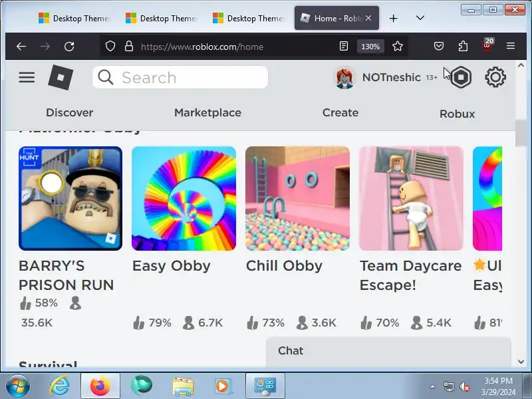Viewport: 532px width, 399px height.
Task: Click the Chill Obby title
Action: 285,266
